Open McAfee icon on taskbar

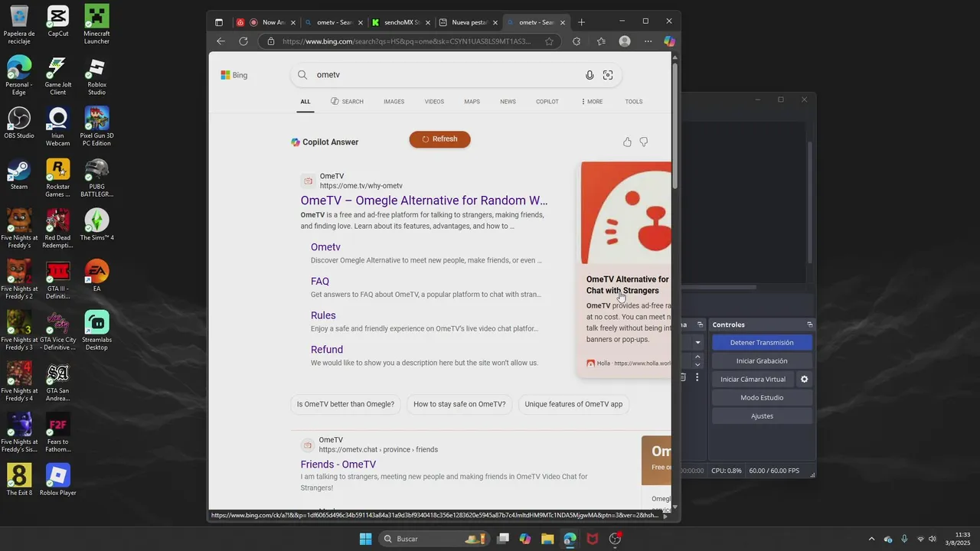click(592, 539)
